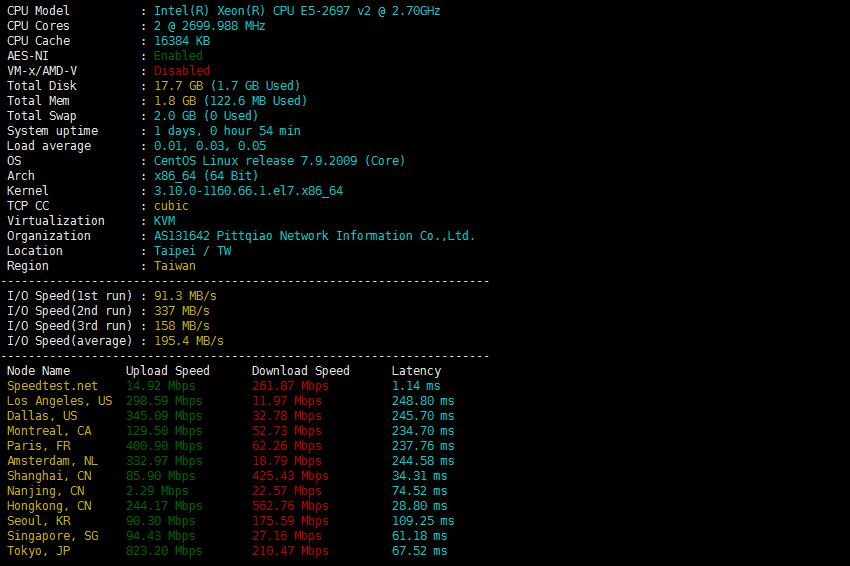The height and width of the screenshot is (566, 850).
Task: Select the Speedtest.net node name
Action: point(53,386)
